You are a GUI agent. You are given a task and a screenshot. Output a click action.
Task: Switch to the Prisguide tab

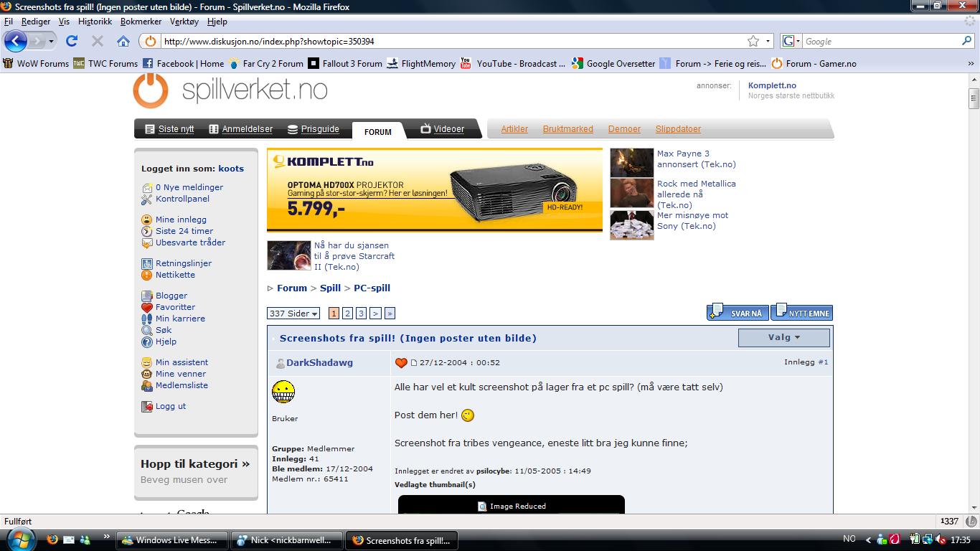pos(313,129)
